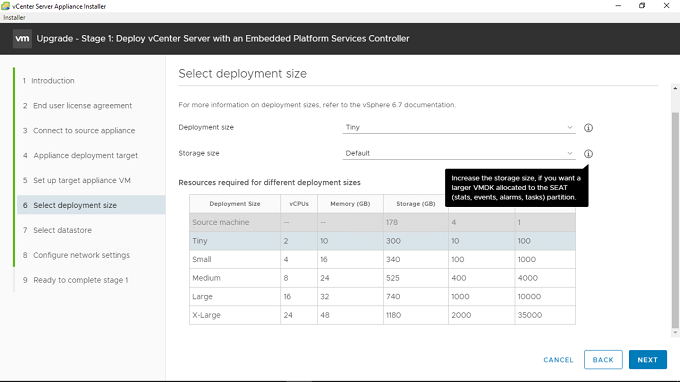The height and width of the screenshot is (382, 680).
Task: Open the Installer menu
Action: point(14,17)
